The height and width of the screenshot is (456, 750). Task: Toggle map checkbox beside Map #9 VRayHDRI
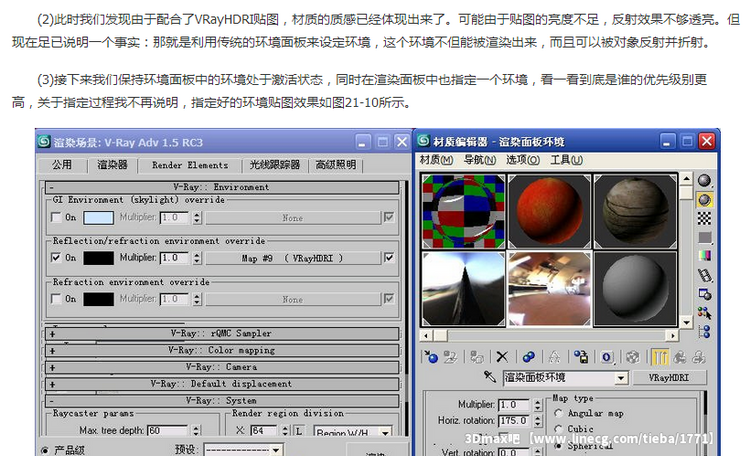[389, 258]
